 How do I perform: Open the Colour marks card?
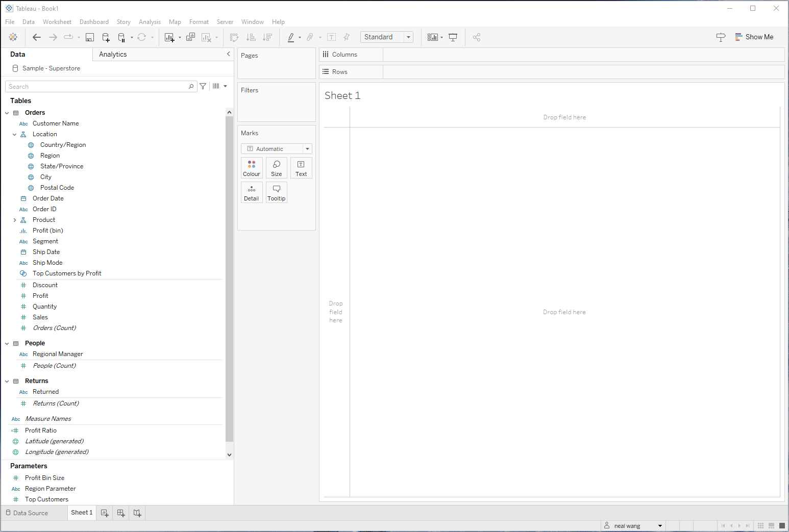point(252,168)
